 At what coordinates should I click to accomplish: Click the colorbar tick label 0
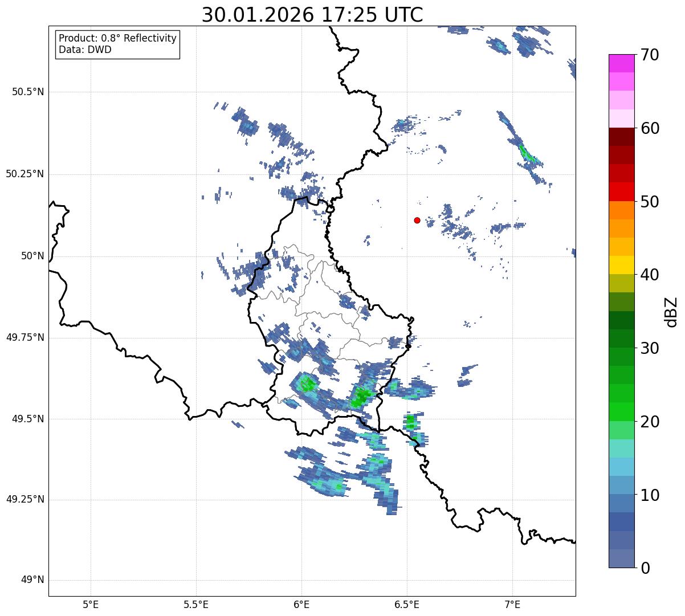tap(646, 568)
